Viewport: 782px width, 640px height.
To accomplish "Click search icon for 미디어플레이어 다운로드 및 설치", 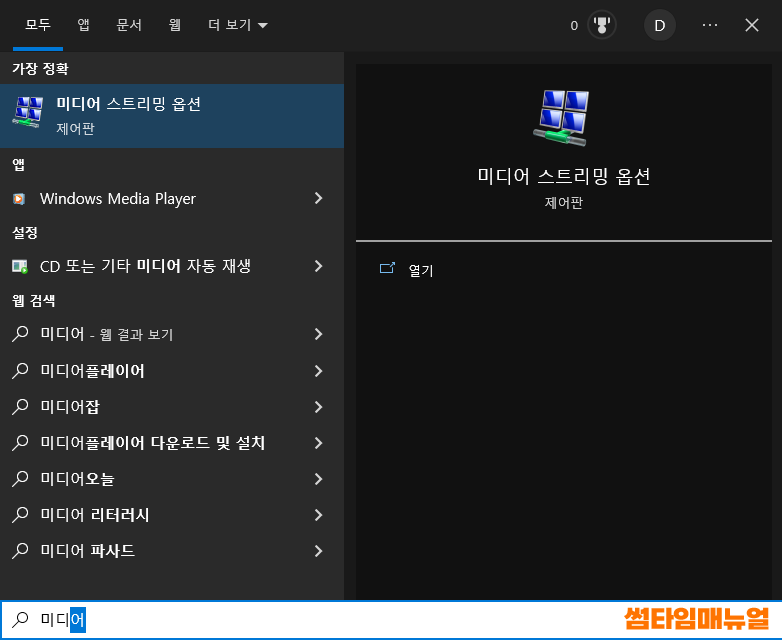I will point(20,442).
